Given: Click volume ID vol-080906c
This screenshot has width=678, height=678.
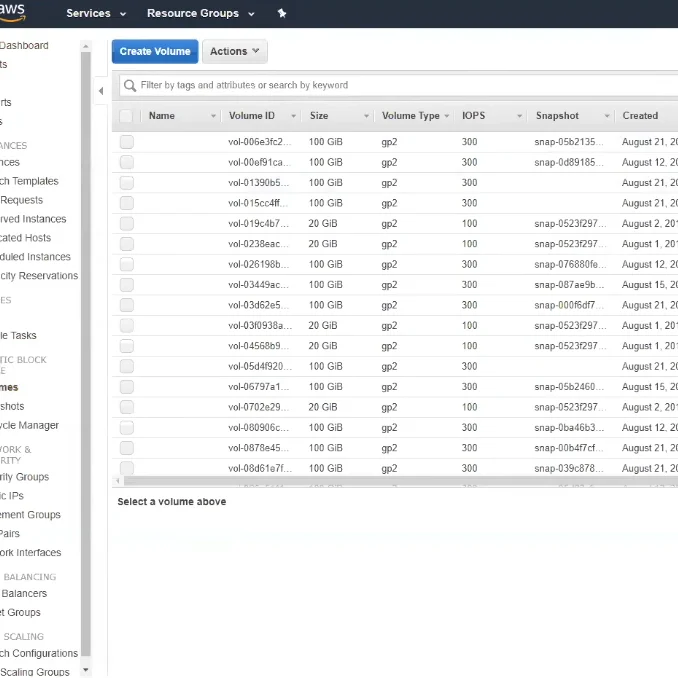Looking at the screenshot, I should [259, 427].
